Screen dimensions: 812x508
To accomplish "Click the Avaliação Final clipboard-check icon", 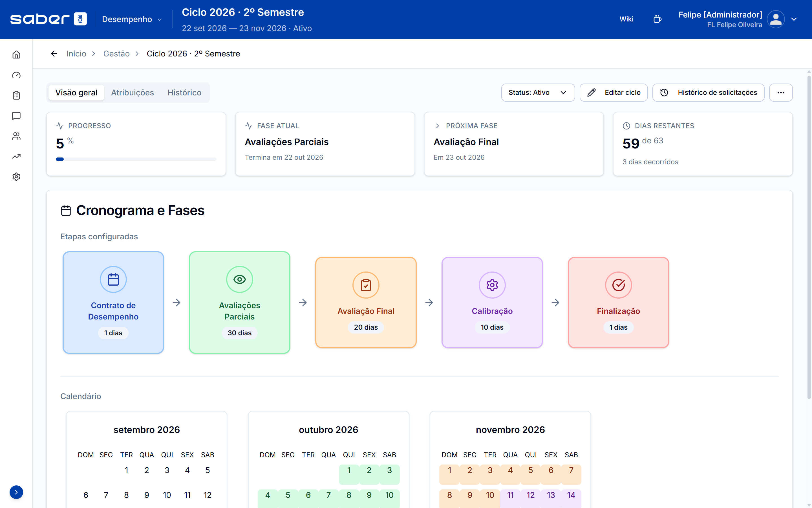I will point(366,285).
